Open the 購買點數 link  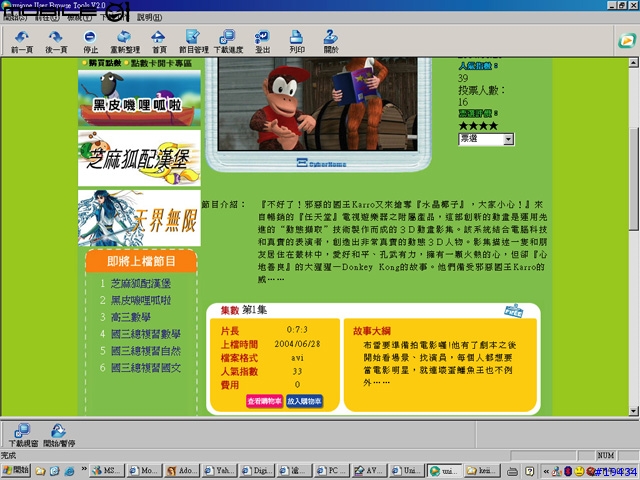click(x=105, y=63)
